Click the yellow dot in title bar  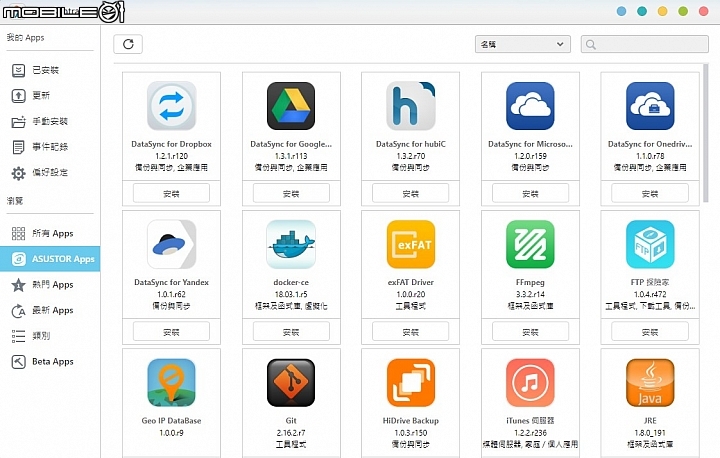[662, 11]
